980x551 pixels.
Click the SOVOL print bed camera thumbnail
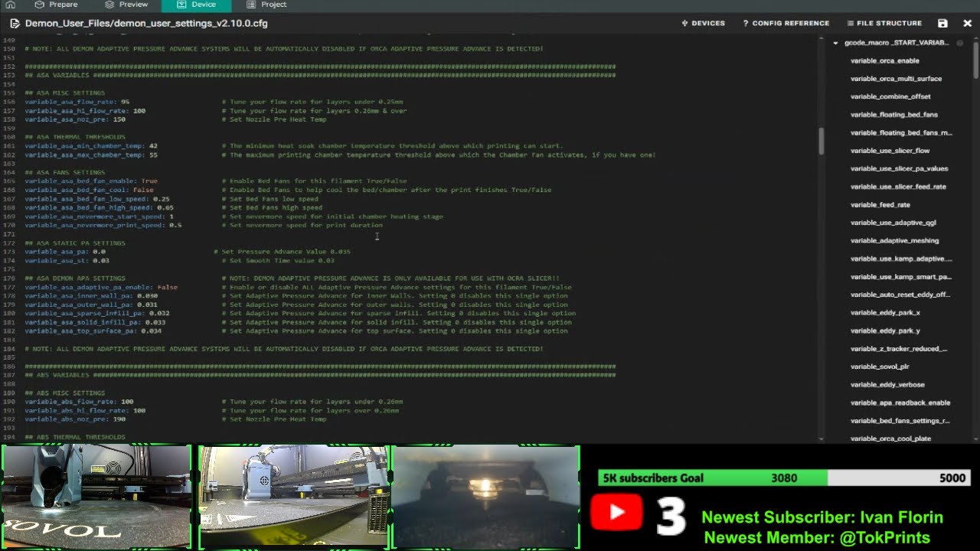point(96,497)
